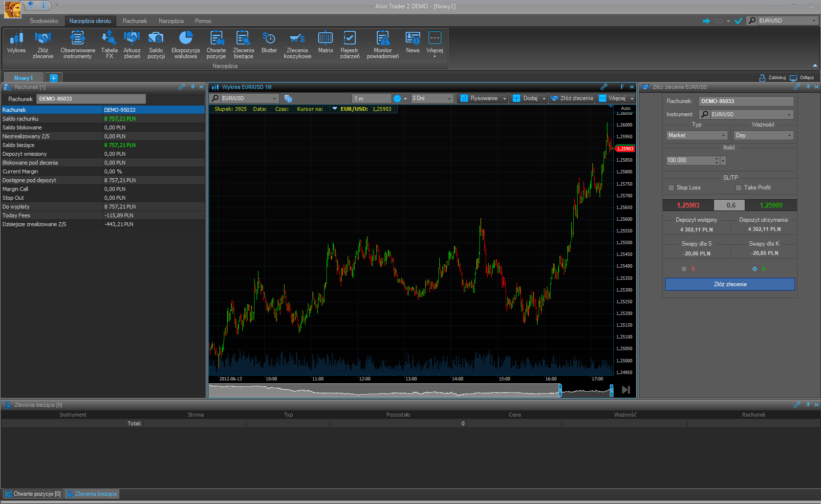This screenshot has height=504, width=821.
Task: Open the Day validity dropdown
Action: (x=763, y=135)
